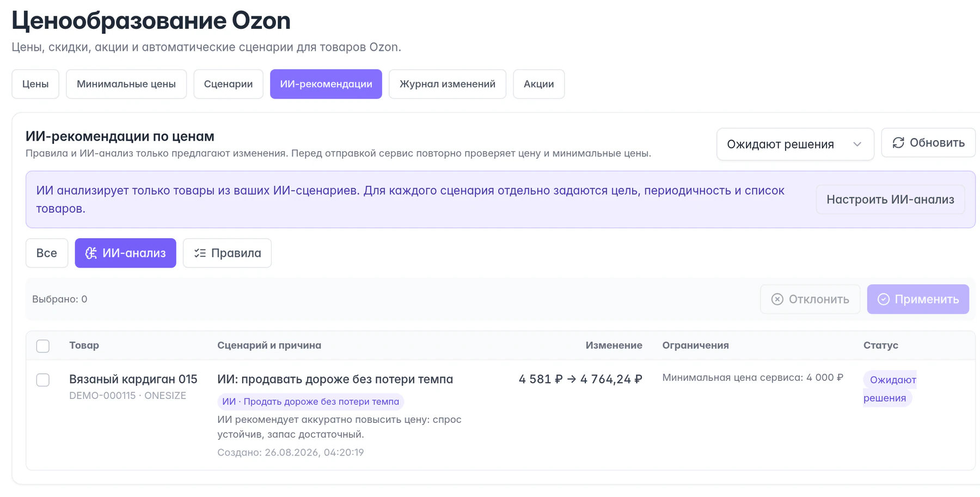Click the Применить button

point(918,299)
